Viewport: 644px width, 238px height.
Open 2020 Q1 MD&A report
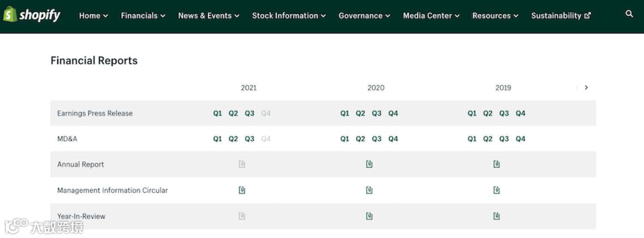[345, 139]
